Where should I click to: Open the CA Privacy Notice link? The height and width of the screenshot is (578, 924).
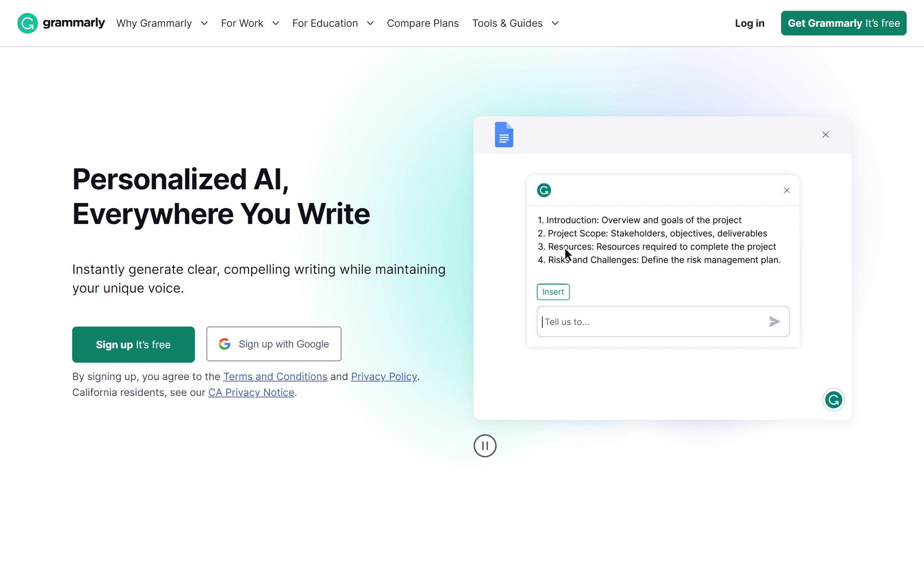tap(251, 393)
